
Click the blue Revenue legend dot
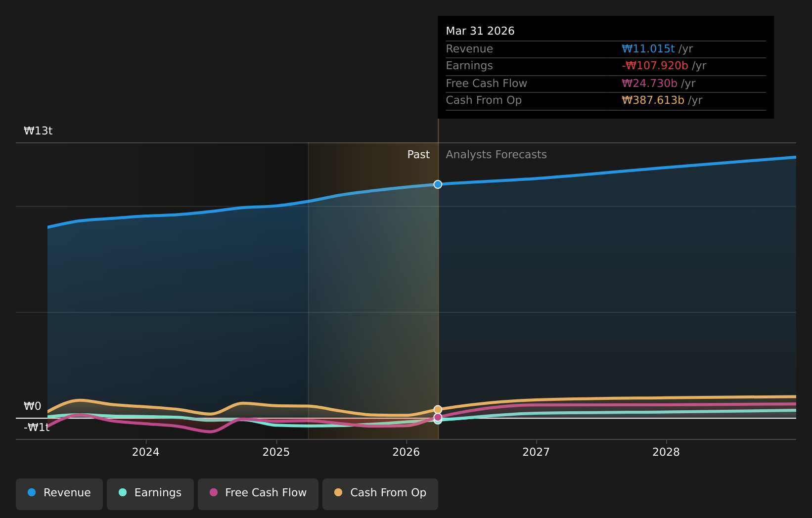coord(32,492)
